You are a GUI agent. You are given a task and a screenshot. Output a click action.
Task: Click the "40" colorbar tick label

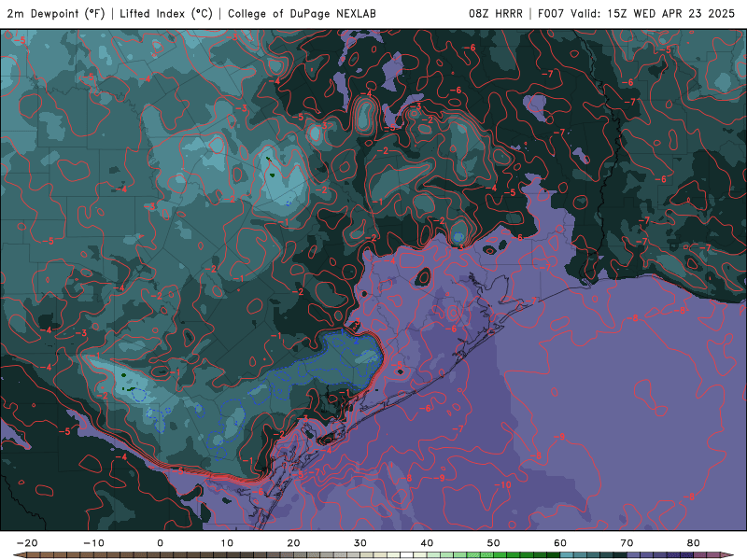[x=427, y=543]
